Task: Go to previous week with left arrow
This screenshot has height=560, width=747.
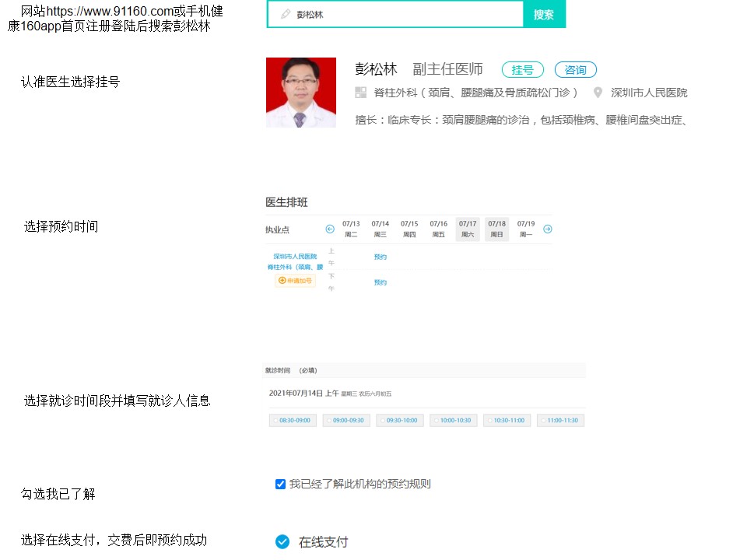Action: (x=330, y=229)
